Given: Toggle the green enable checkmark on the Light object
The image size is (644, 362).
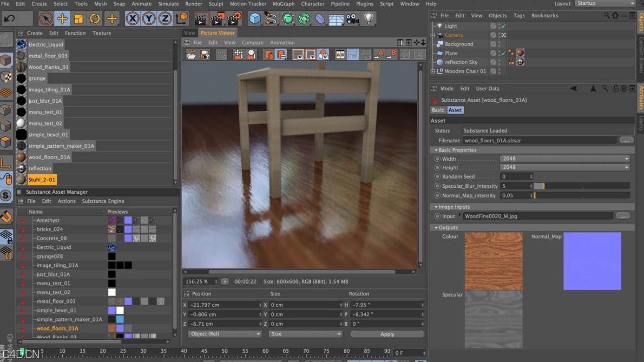Looking at the screenshot, I should click(x=503, y=26).
